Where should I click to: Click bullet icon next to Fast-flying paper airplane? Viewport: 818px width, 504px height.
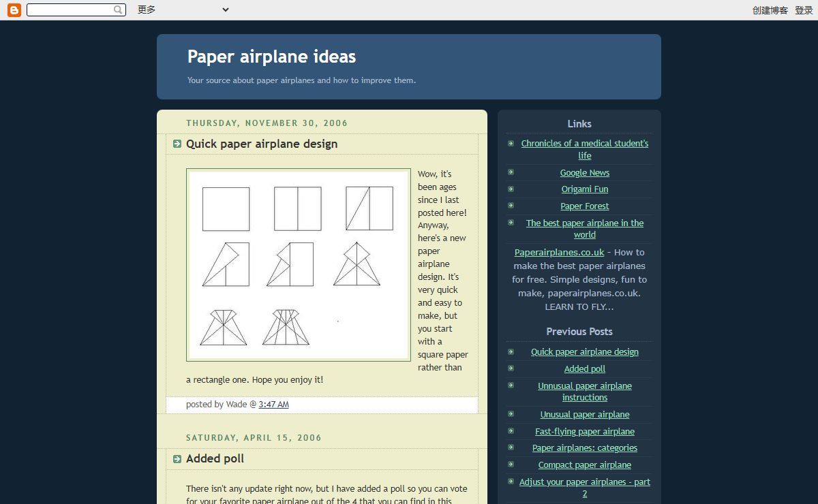511,431
